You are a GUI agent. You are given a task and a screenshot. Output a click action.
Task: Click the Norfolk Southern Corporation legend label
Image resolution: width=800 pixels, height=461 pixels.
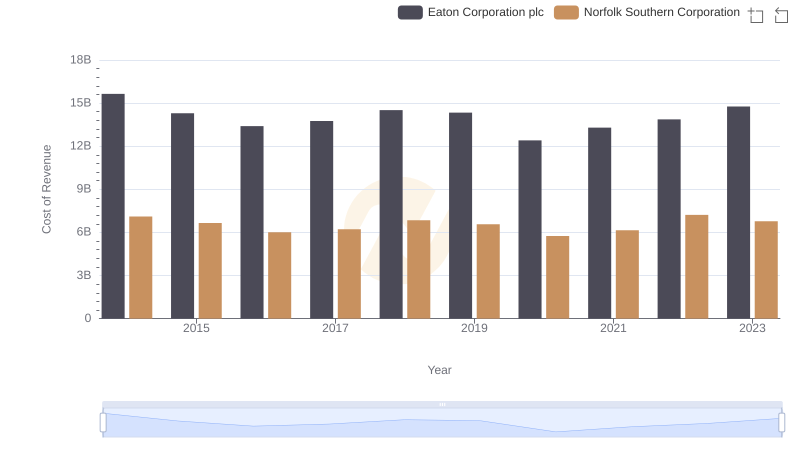(x=662, y=12)
